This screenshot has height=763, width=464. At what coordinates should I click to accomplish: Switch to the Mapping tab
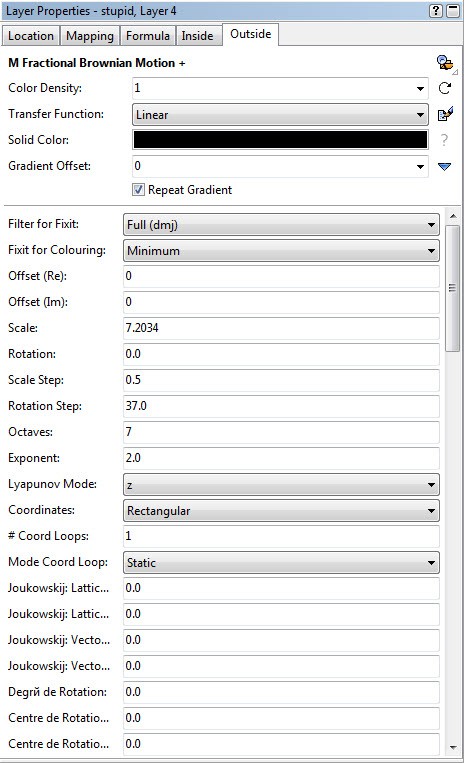(x=90, y=36)
